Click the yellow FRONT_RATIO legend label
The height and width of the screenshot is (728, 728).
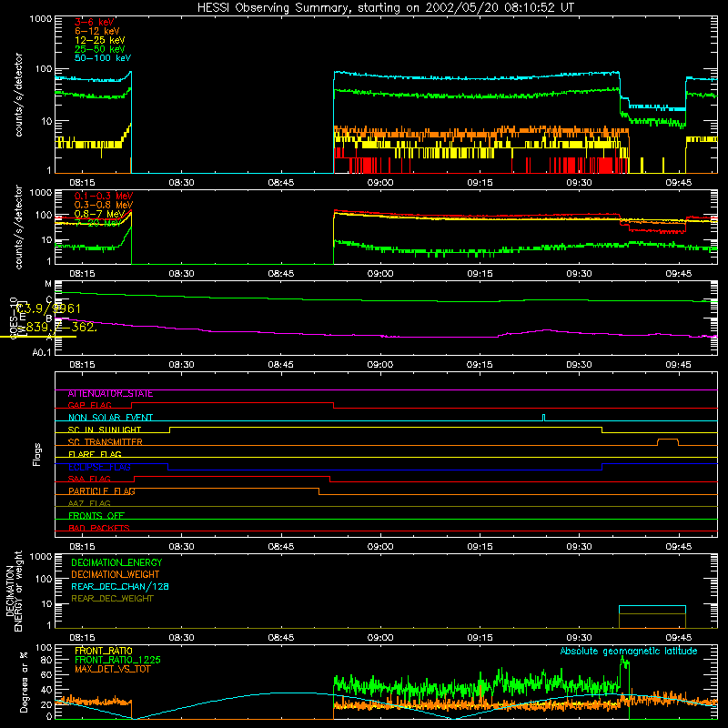[x=104, y=651]
